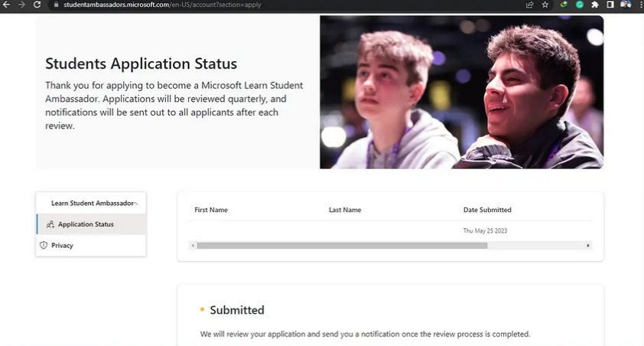Click the colorful download manager extension icon

(564, 5)
